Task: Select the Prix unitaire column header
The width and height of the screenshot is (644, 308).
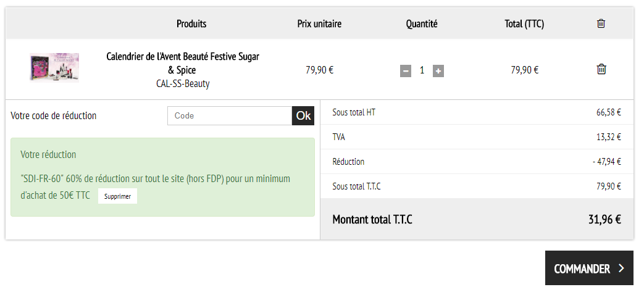Action: (x=319, y=24)
